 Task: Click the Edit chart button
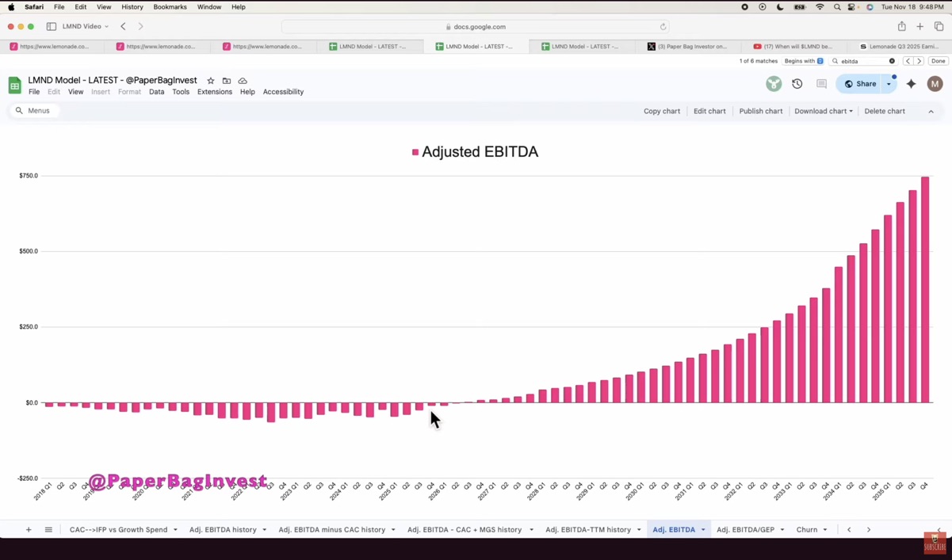point(709,112)
